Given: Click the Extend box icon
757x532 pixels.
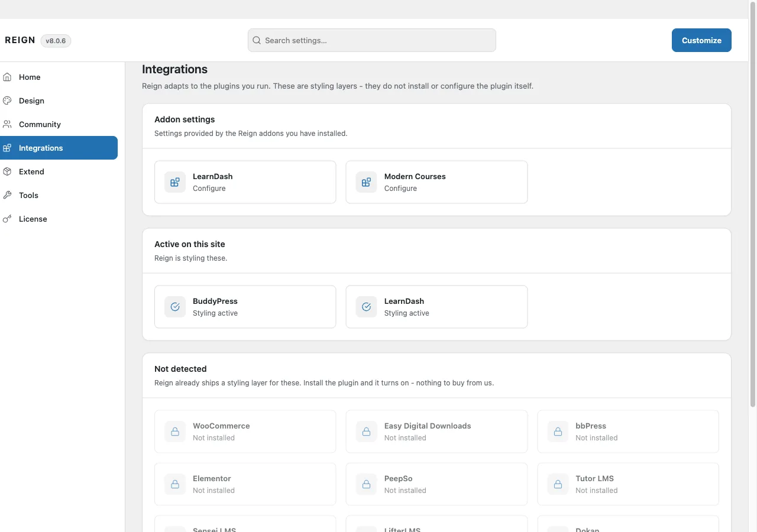Looking at the screenshot, I should pos(7,171).
